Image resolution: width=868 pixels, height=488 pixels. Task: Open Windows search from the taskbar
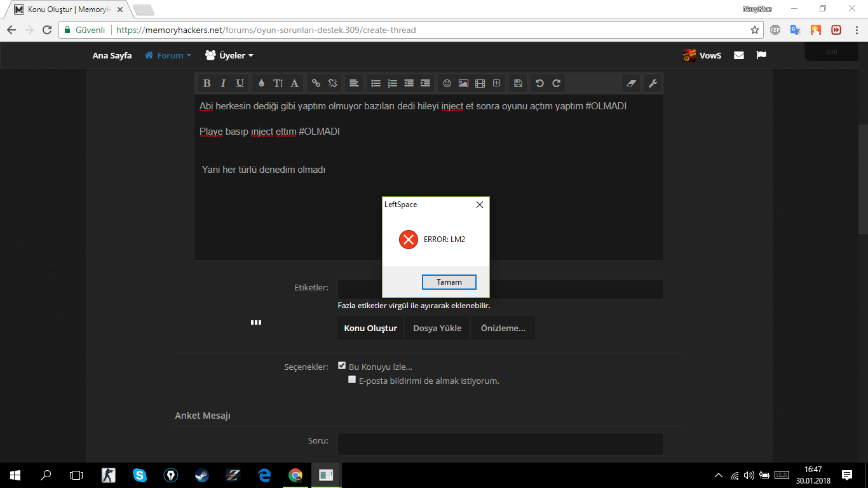(46, 475)
